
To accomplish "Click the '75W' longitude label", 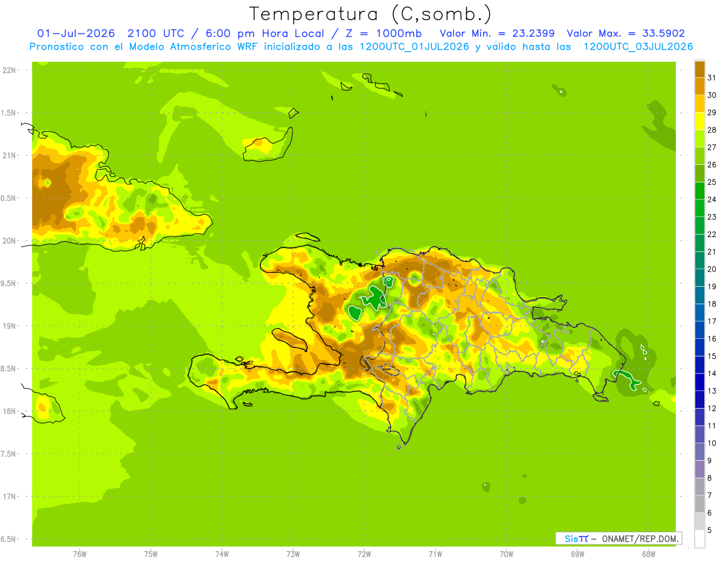I will [x=151, y=554].
